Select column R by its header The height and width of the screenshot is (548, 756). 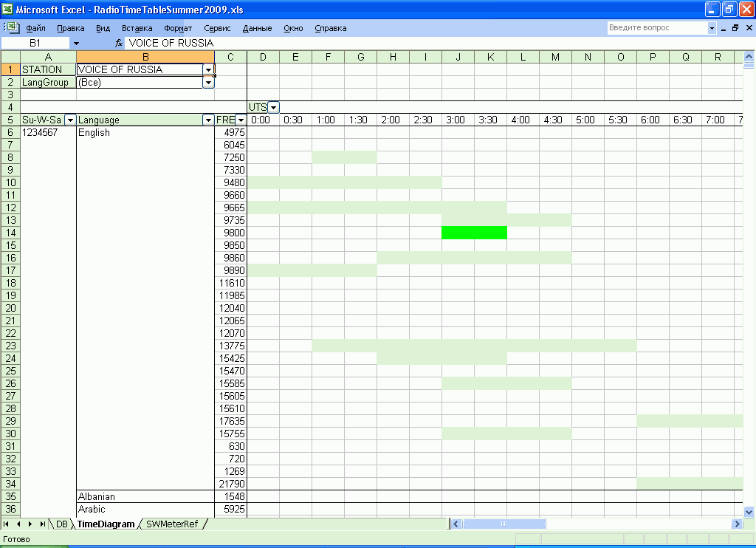tap(718, 57)
